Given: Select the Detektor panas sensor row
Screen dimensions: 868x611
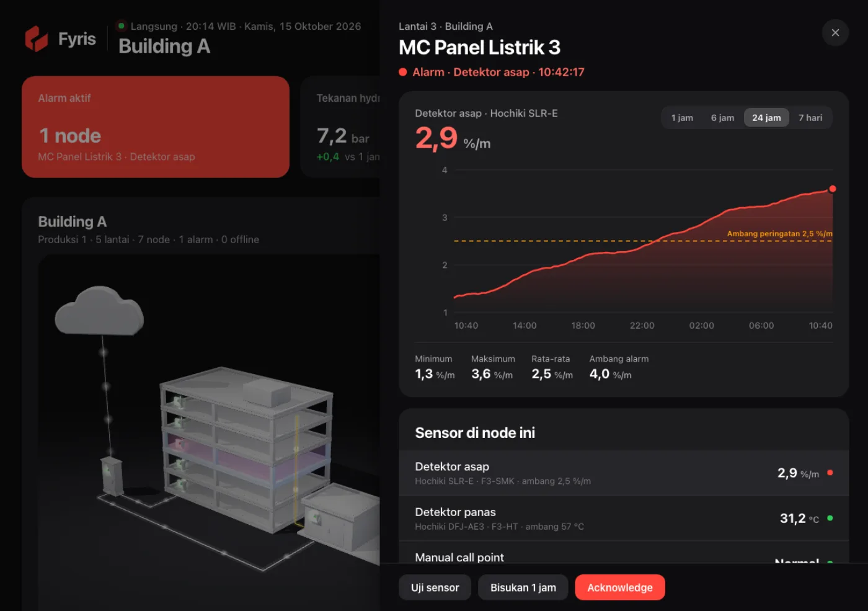Looking at the screenshot, I should click(x=624, y=519).
